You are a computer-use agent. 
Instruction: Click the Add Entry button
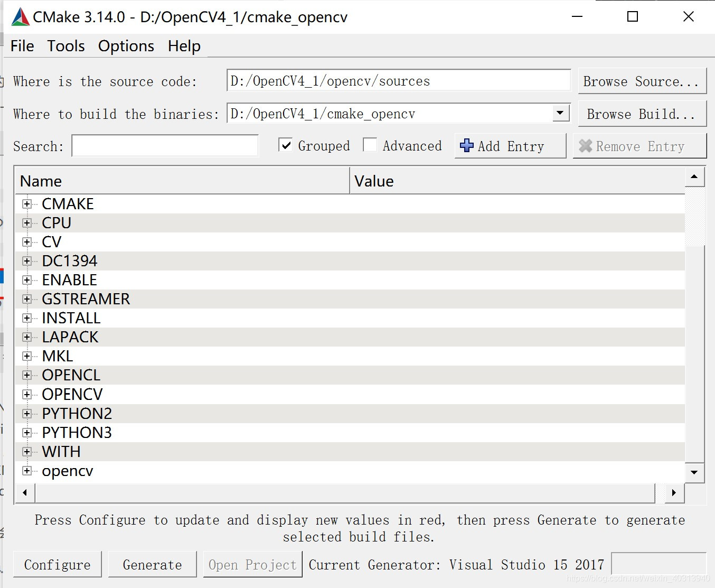click(x=510, y=146)
